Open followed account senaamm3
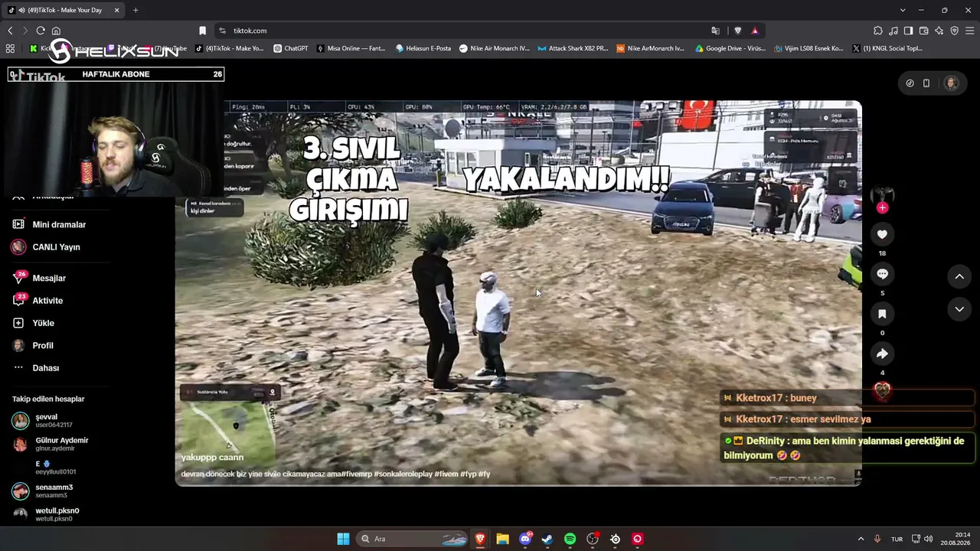980x551 pixels. coord(54,491)
